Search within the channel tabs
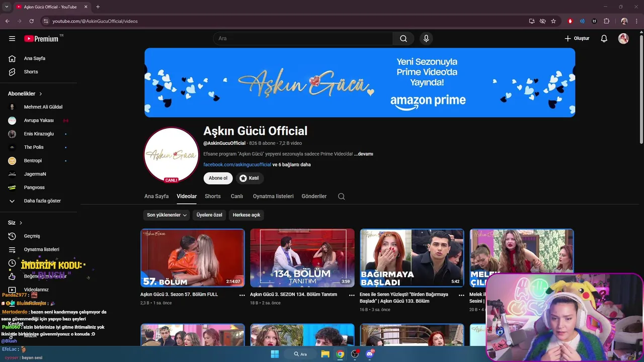The width and height of the screenshot is (644, 362). (x=341, y=197)
